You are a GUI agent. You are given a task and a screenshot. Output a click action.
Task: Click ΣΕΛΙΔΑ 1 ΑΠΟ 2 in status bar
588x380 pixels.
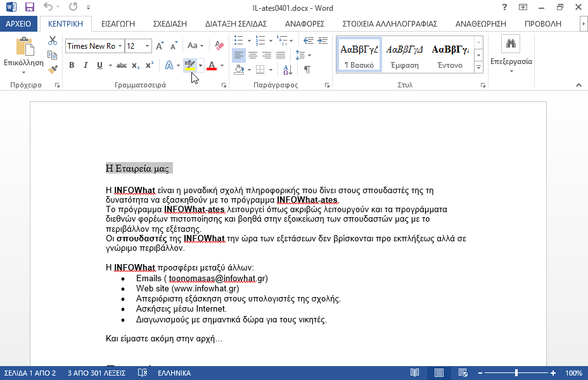coord(30,373)
